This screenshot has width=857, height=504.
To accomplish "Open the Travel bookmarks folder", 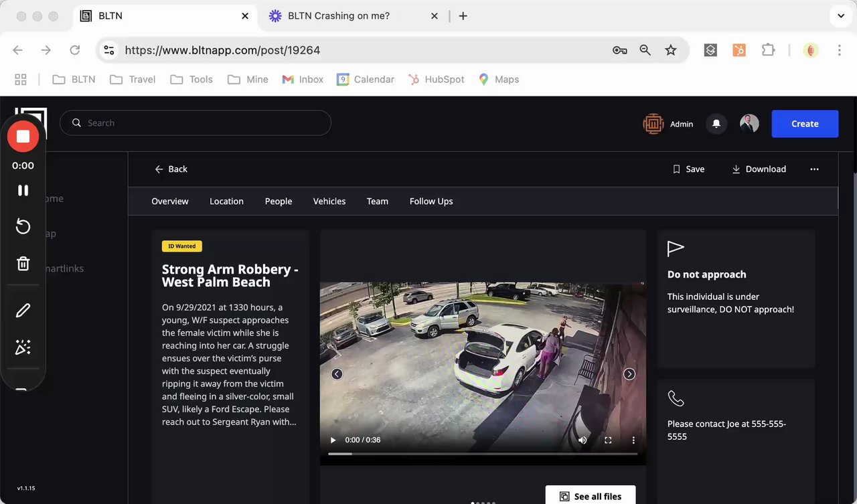I will (133, 80).
